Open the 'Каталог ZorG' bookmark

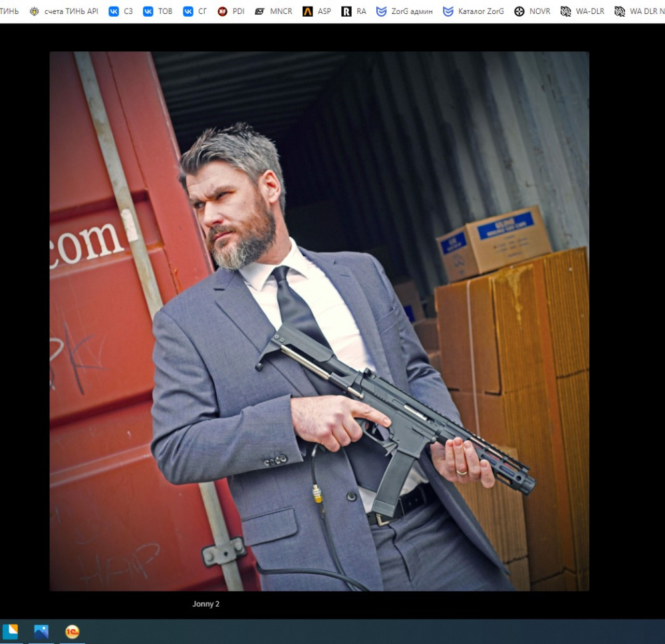click(473, 11)
